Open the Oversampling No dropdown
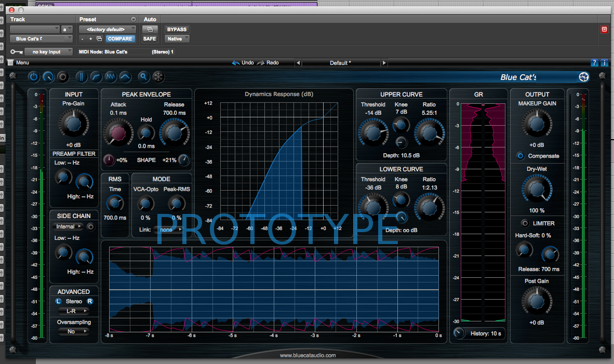This screenshot has height=364, width=614. click(x=74, y=331)
